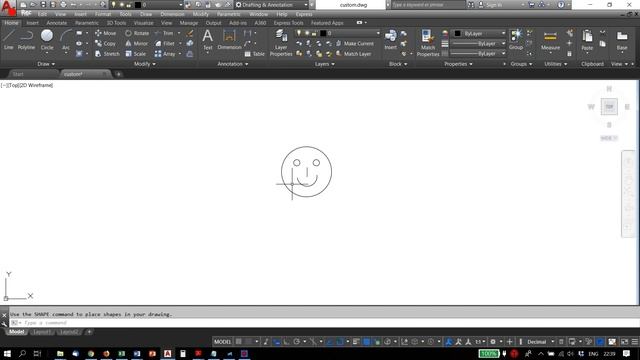Open File Explorer from taskbar
Screen dimensions: 640x360
coord(60,353)
